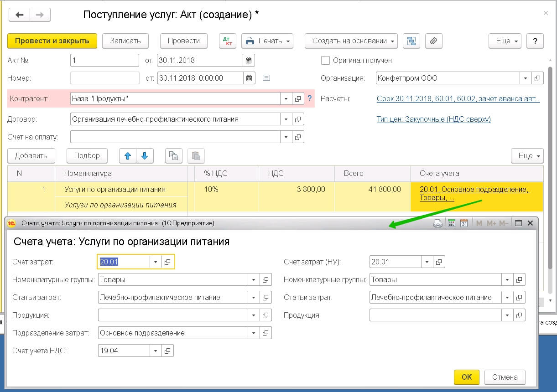Viewport: 557px width, 392px height.
Task: Open the Печать menu
Action: click(x=267, y=41)
